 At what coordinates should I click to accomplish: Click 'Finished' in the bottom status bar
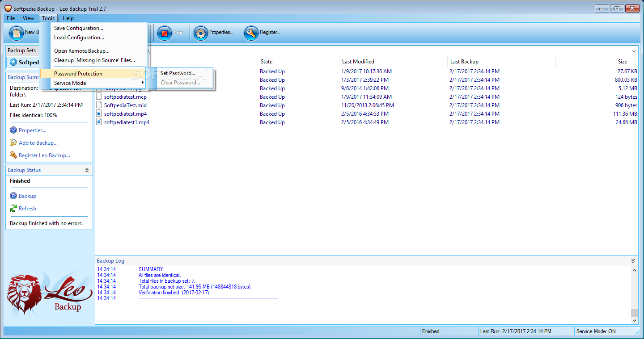pyautogui.click(x=431, y=331)
